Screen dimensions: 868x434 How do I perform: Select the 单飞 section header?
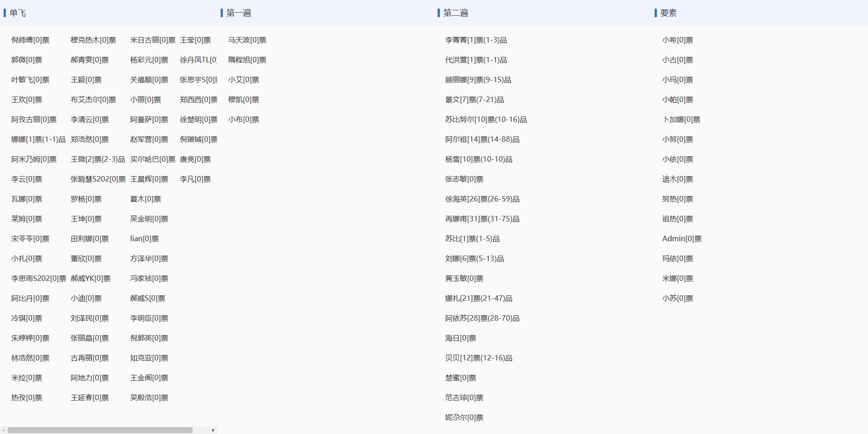pyautogui.click(x=18, y=13)
